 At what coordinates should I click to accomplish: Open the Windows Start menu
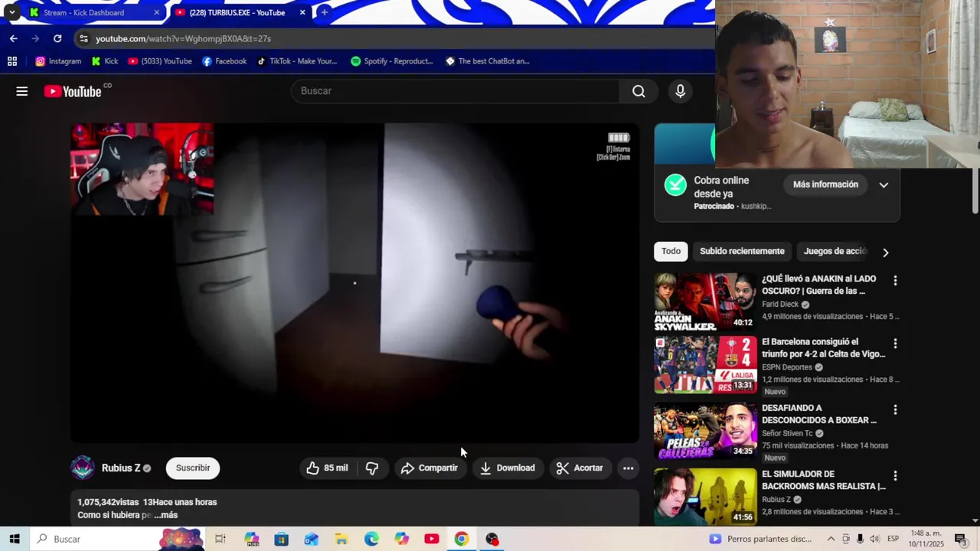pyautogui.click(x=15, y=539)
